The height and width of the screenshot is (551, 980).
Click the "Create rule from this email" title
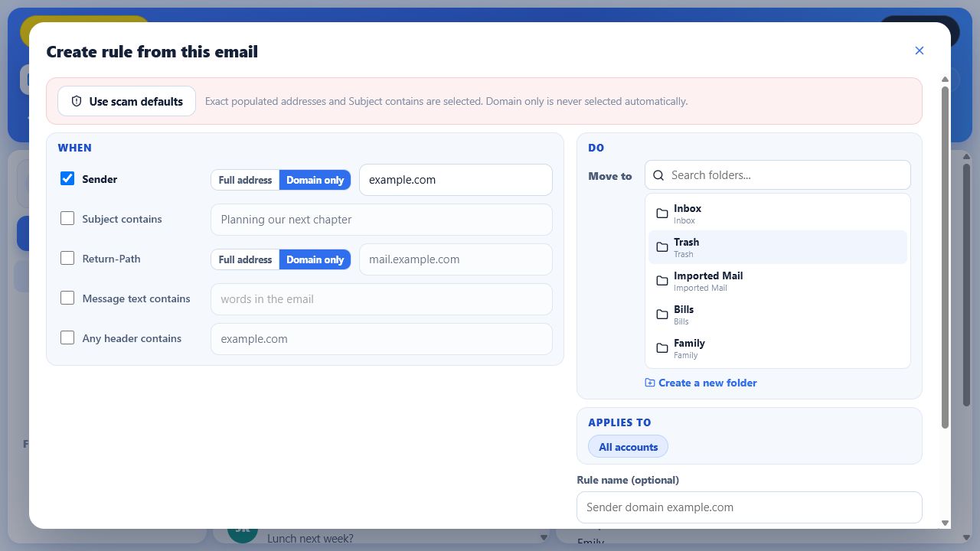(x=152, y=51)
